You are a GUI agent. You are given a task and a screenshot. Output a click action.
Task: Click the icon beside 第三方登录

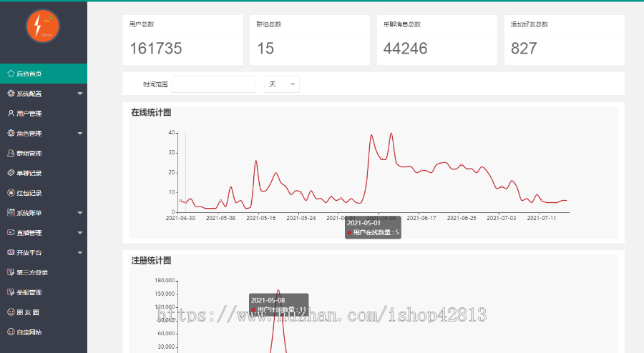(11, 272)
